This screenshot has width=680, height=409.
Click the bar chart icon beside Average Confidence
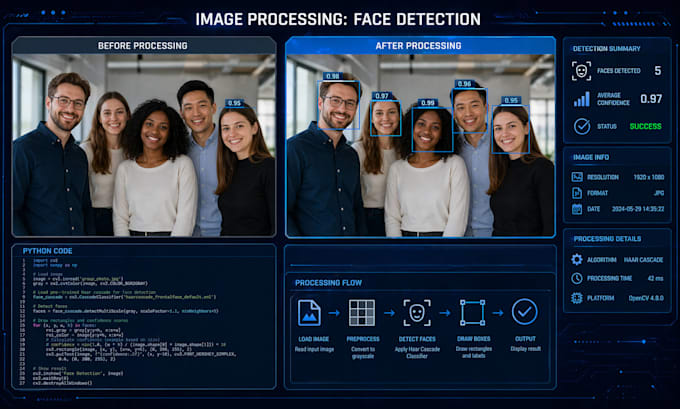[582, 99]
